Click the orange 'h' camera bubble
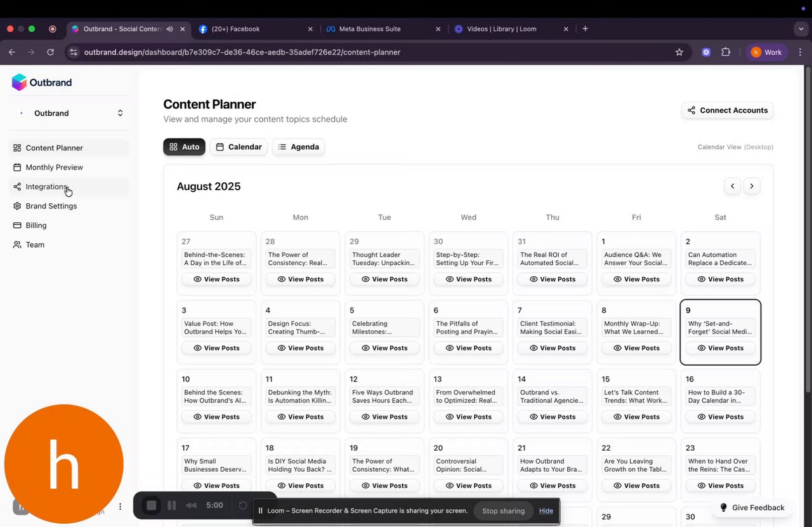The width and height of the screenshot is (812, 527). pyautogui.click(x=63, y=464)
